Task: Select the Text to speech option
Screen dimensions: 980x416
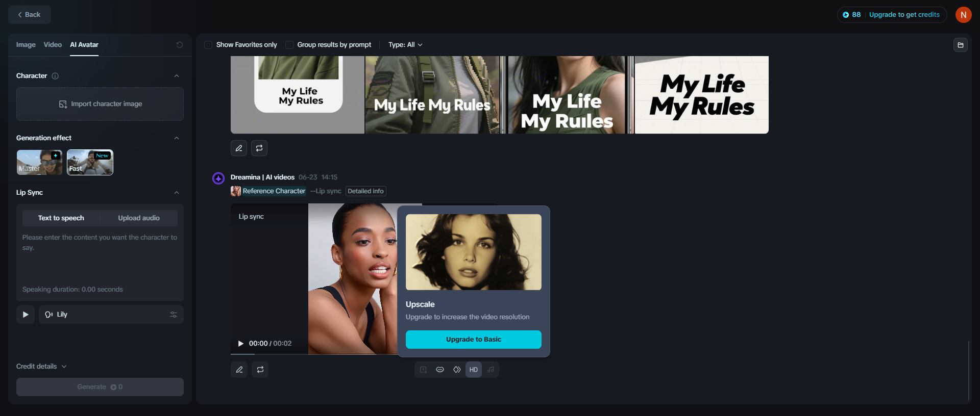Action: [61, 218]
